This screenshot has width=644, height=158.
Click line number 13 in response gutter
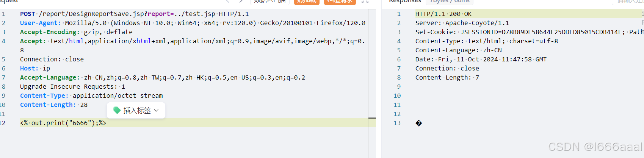point(397,123)
